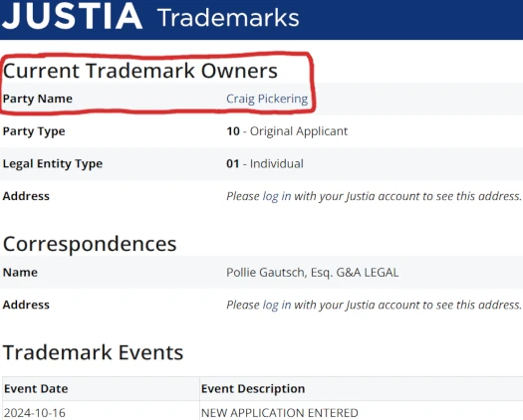The width and height of the screenshot is (523, 420).
Task: Click the '10 - Original Applicant' party type value
Action: (287, 131)
